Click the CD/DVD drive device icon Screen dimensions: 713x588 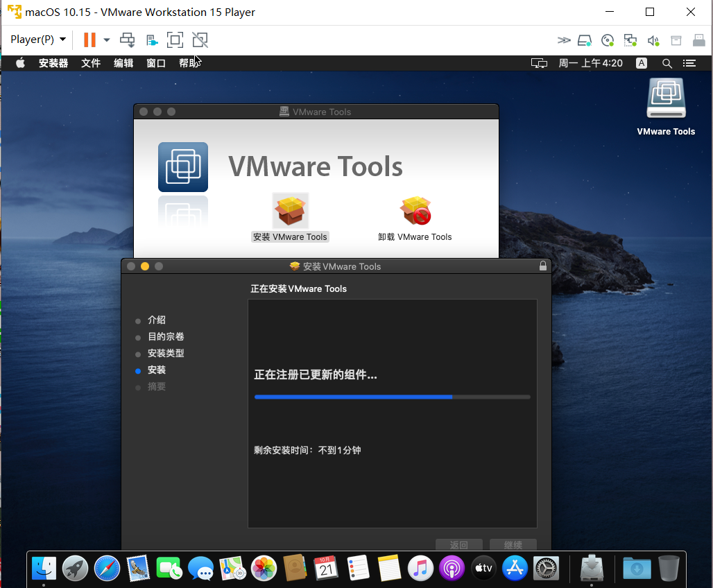click(x=608, y=40)
